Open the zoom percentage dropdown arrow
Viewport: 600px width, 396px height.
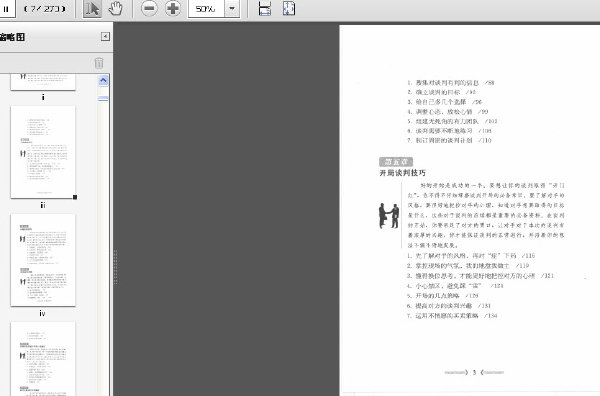click(x=232, y=8)
